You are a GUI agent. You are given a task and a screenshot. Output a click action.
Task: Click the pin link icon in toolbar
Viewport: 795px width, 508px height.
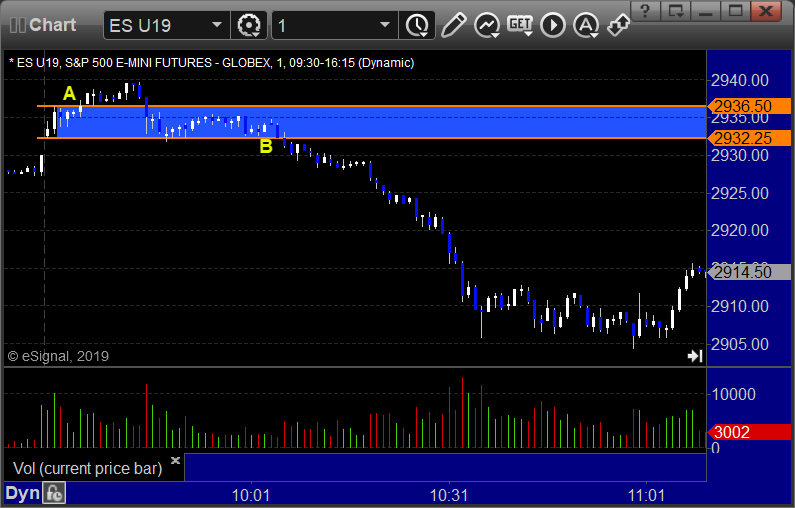(x=618, y=25)
